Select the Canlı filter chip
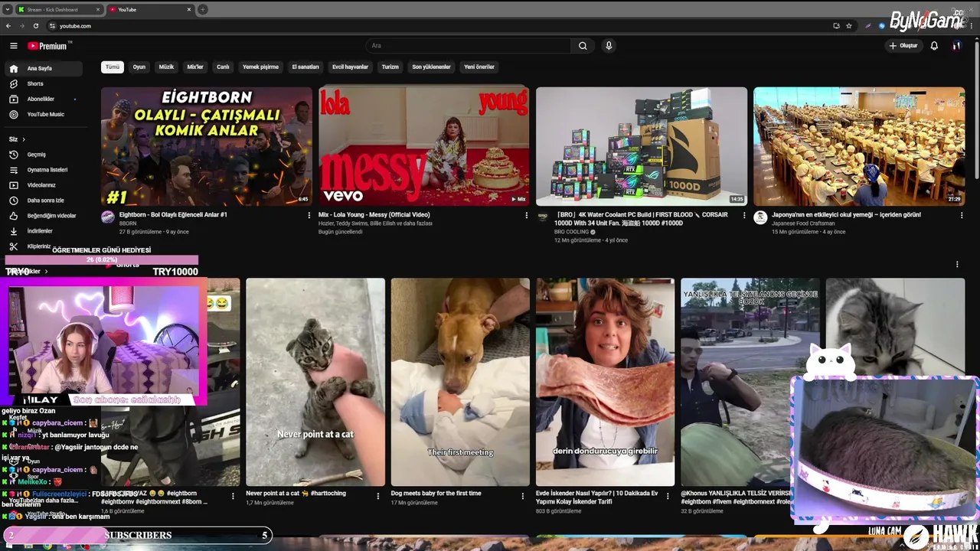Viewport: 980px width, 551px height. [x=223, y=67]
